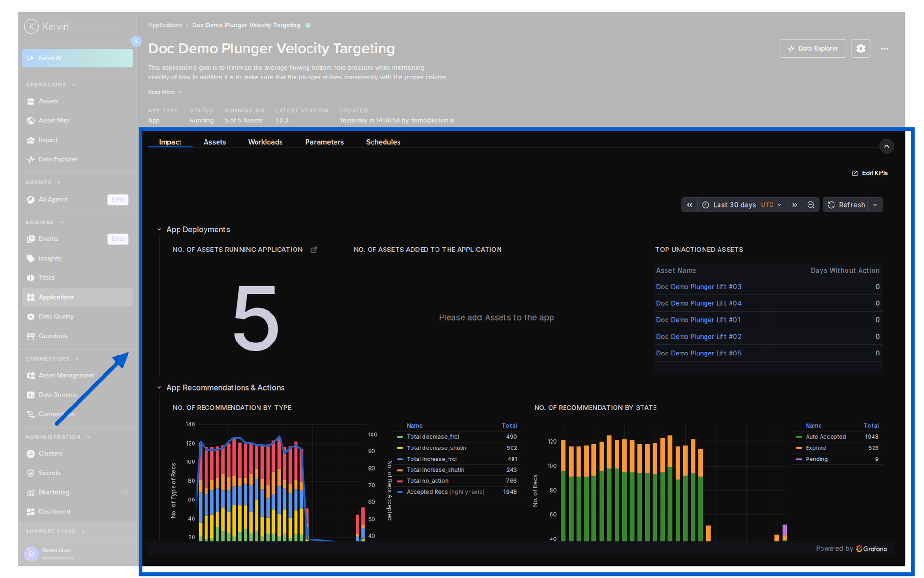Screen dimensions: 924x578
Task: Click the Total decrease_shutin yellow color swatch
Action: (x=399, y=448)
